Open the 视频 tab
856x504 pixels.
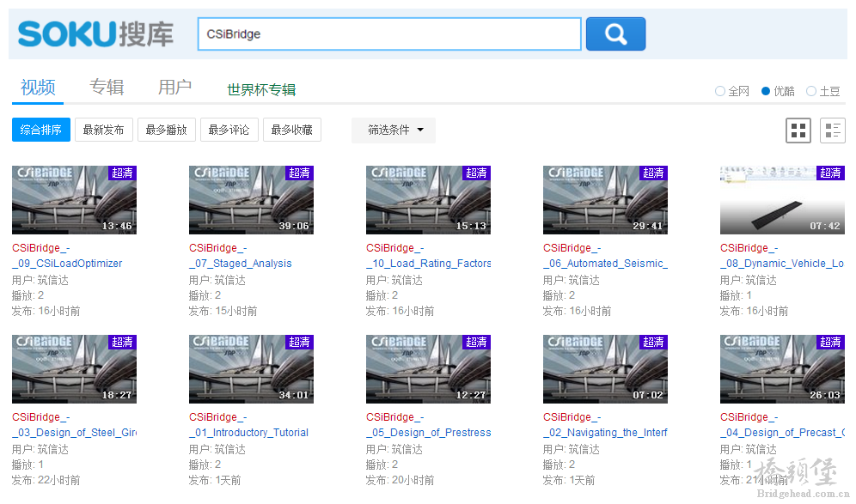38,88
